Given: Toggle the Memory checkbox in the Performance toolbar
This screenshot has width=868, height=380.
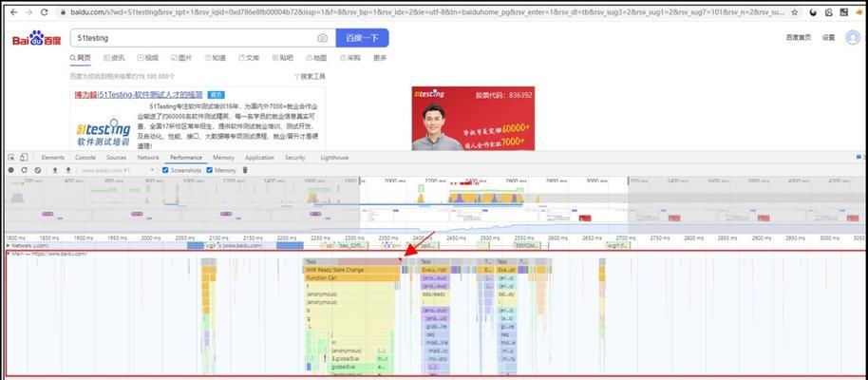Looking at the screenshot, I should pyautogui.click(x=209, y=170).
